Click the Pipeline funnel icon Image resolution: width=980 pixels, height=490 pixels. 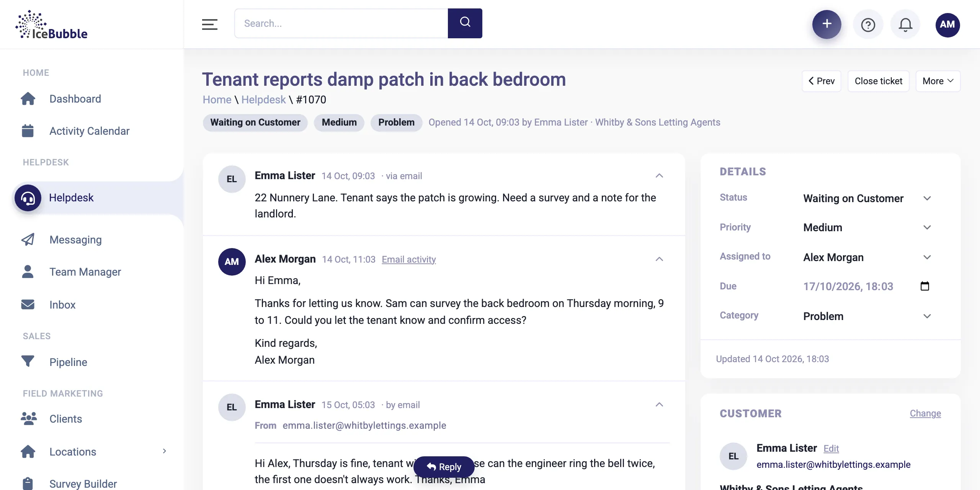click(28, 361)
